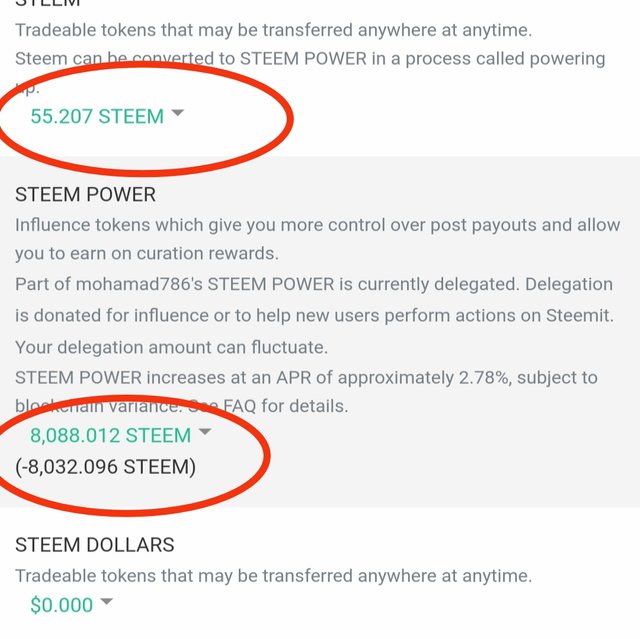Click the caret arrow beside 55.207 STEEM

(x=178, y=113)
